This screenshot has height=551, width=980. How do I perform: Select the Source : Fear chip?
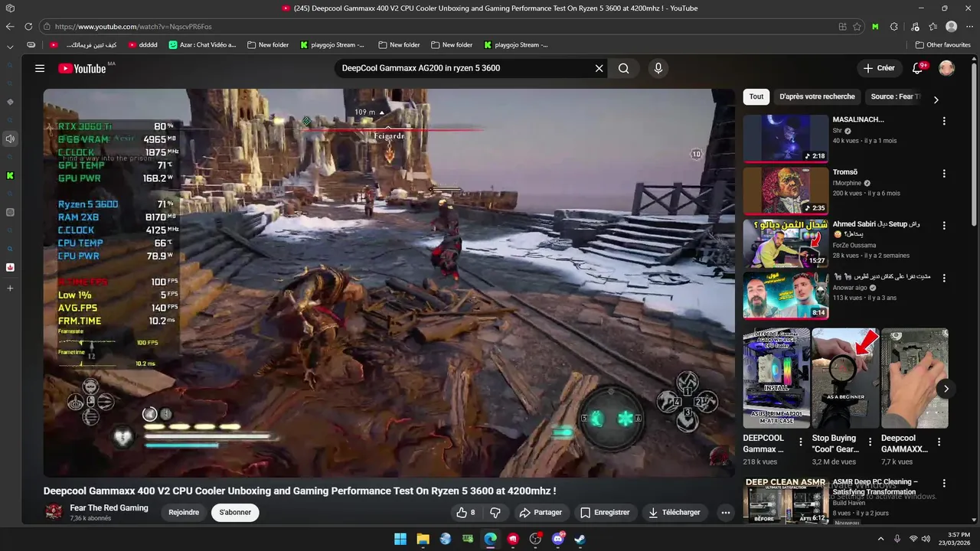(895, 96)
